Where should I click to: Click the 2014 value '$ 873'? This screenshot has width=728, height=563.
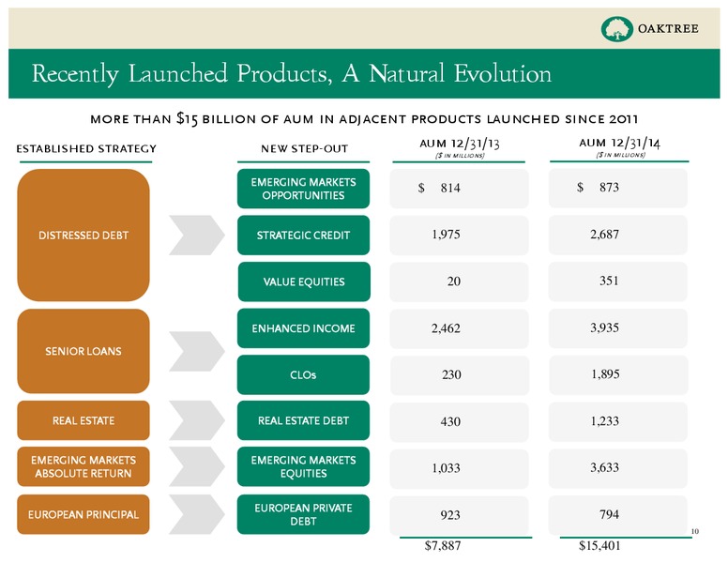coord(598,188)
